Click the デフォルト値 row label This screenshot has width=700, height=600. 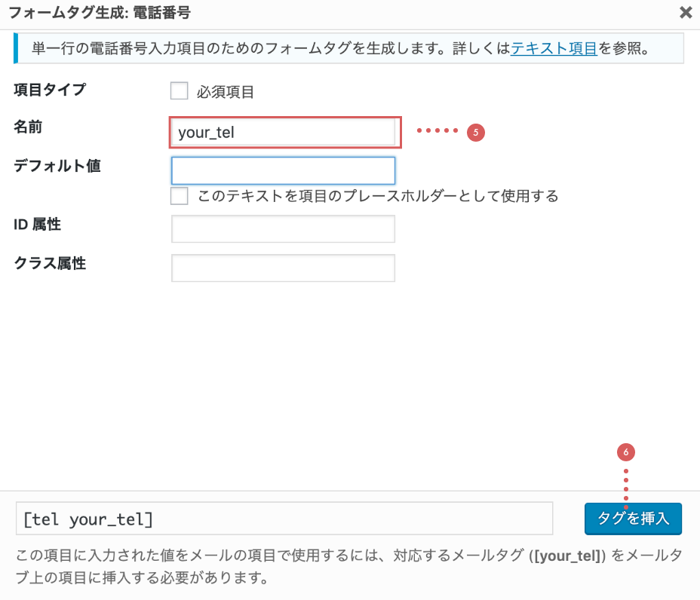[x=57, y=166]
